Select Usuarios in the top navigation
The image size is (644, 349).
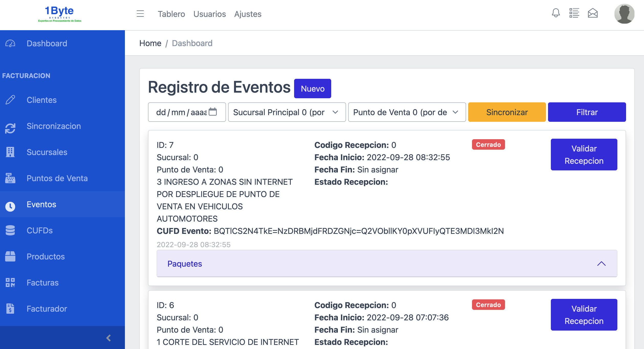209,14
